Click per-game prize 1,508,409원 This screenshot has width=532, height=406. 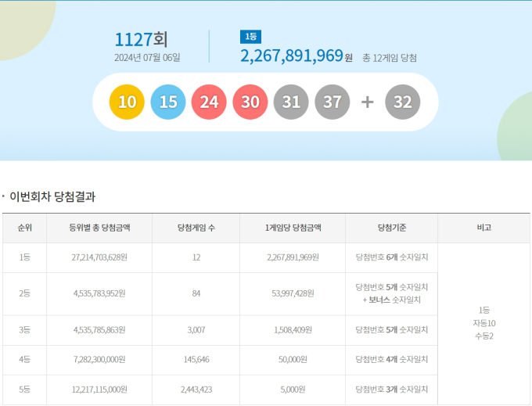pyautogui.click(x=293, y=329)
